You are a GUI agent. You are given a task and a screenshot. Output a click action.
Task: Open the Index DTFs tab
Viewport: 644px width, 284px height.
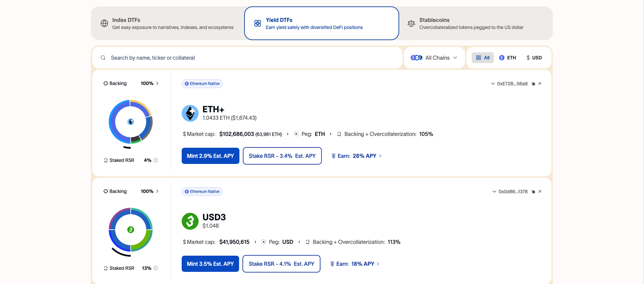[x=168, y=23]
